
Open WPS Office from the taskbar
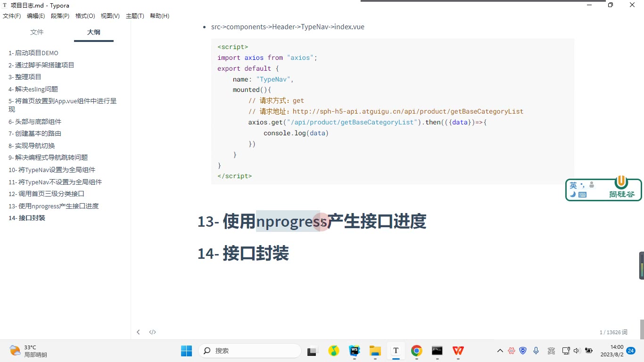tap(458, 351)
